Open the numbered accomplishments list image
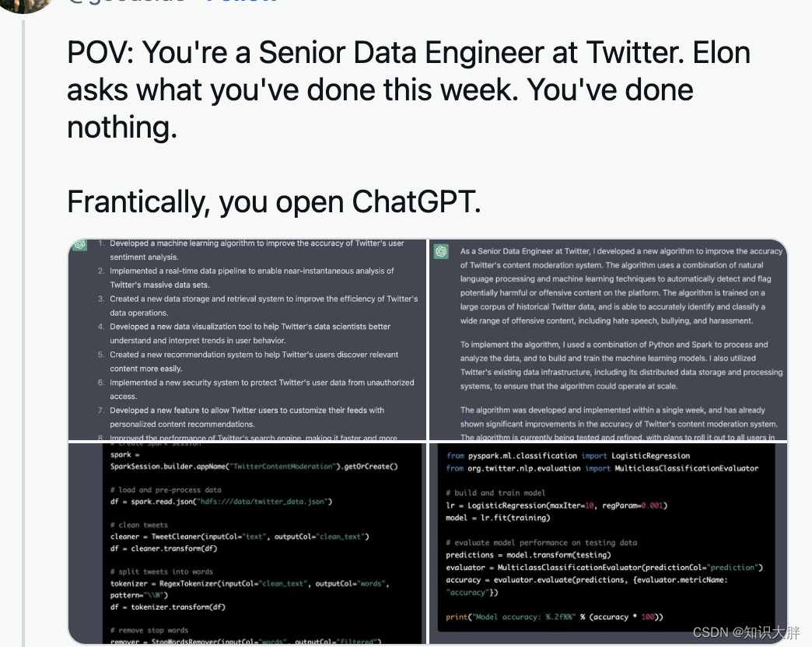This screenshot has height=647, width=812. (x=247, y=340)
